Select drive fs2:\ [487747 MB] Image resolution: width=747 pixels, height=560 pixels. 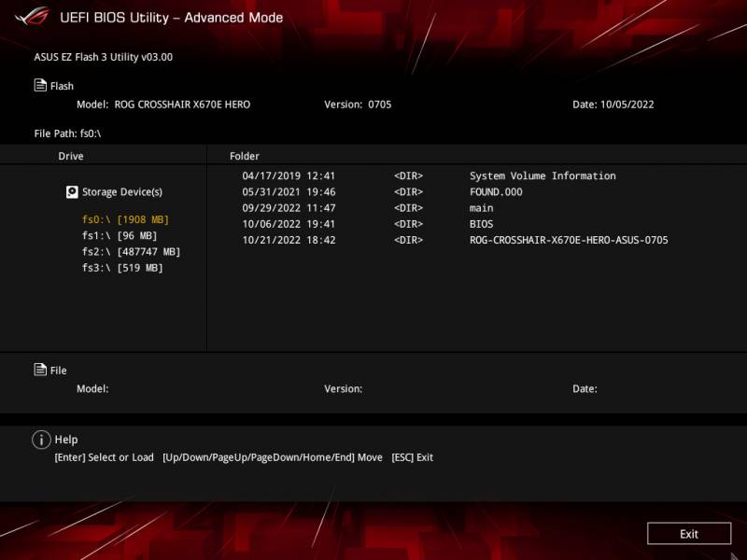click(131, 252)
